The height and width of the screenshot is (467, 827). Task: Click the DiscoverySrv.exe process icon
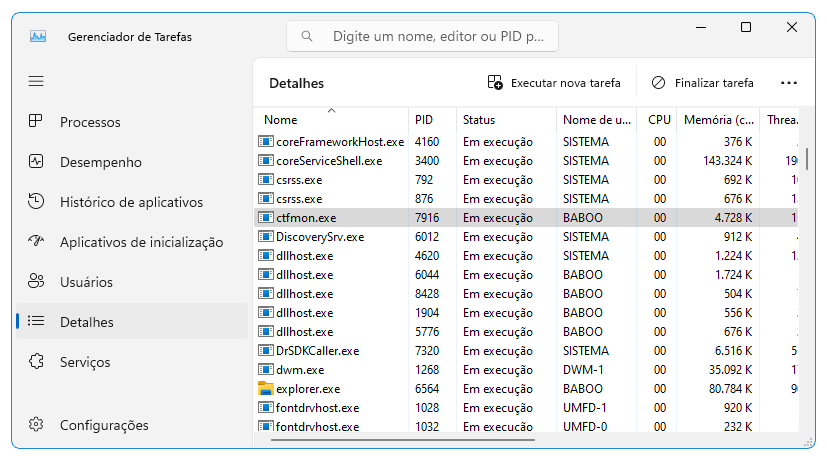click(x=266, y=236)
